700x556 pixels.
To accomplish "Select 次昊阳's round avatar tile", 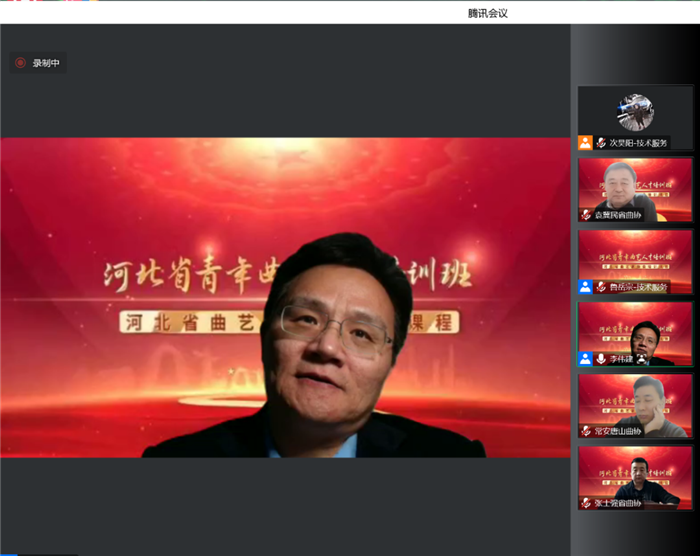I will pyautogui.click(x=635, y=112).
